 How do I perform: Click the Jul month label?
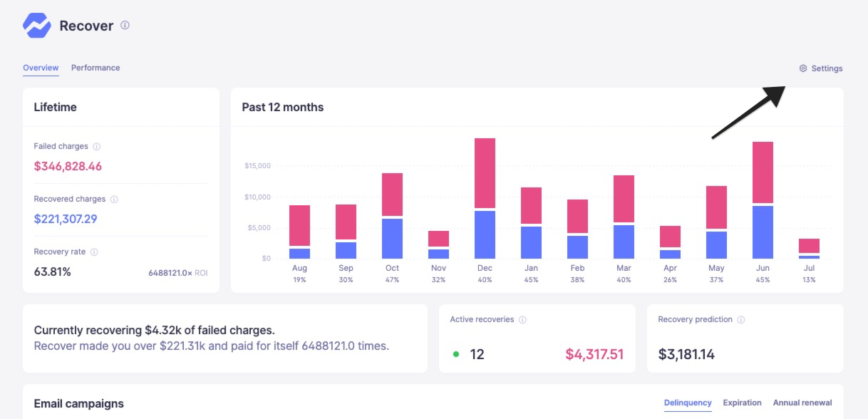(809, 269)
